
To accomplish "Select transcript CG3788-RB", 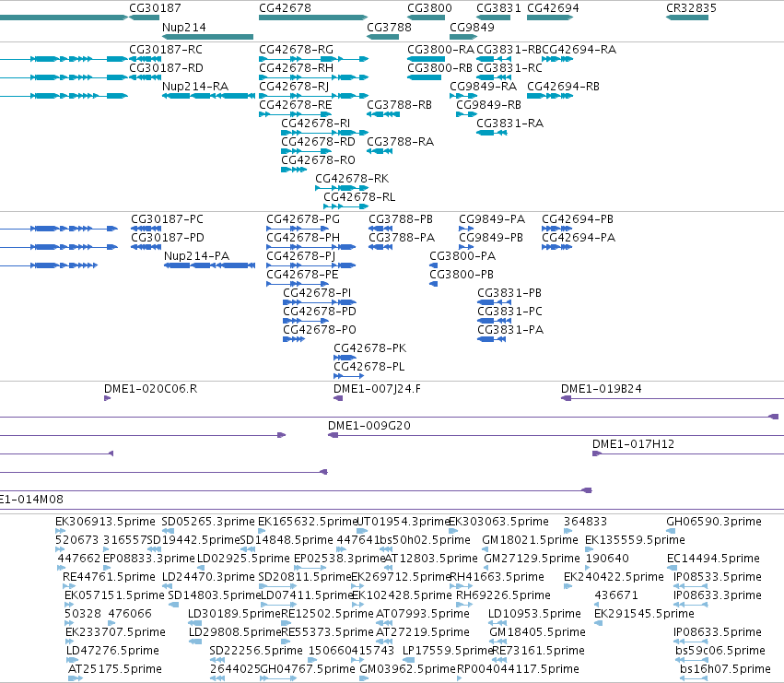I will click(x=399, y=105).
